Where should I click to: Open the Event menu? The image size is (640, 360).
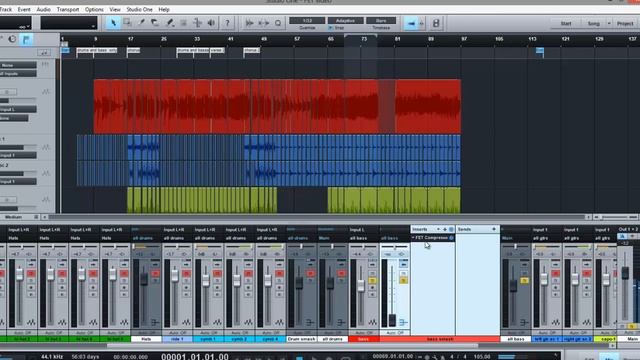24,9
